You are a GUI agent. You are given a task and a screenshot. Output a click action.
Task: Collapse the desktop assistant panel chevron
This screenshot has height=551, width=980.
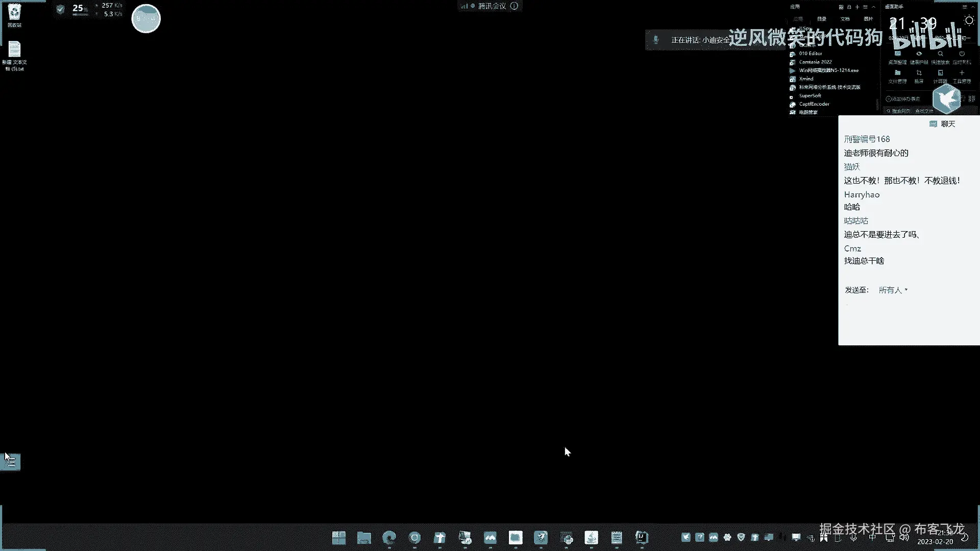click(973, 7)
